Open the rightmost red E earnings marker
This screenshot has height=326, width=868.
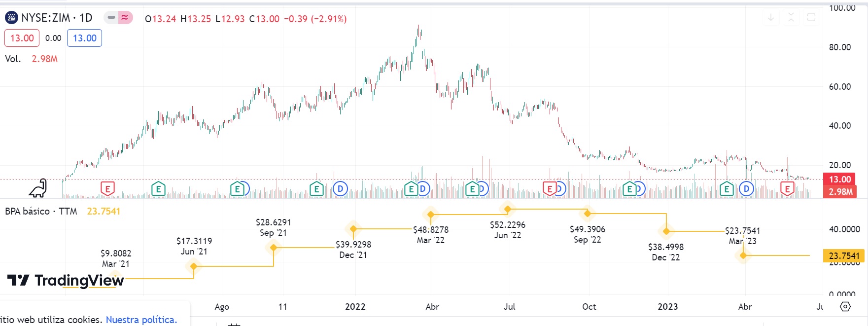point(787,188)
